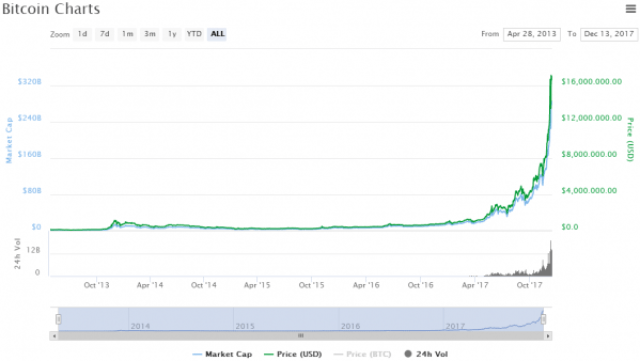Click the To date field Dec 13, 2017
The image size is (640, 361).
click(609, 34)
